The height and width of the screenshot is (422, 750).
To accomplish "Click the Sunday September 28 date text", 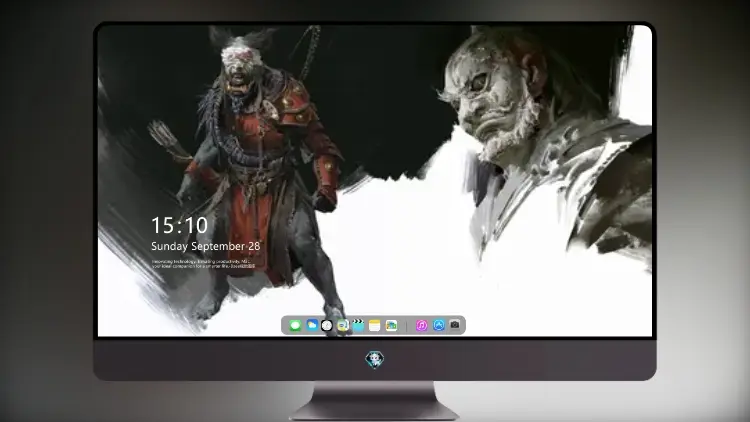I will click(x=206, y=246).
